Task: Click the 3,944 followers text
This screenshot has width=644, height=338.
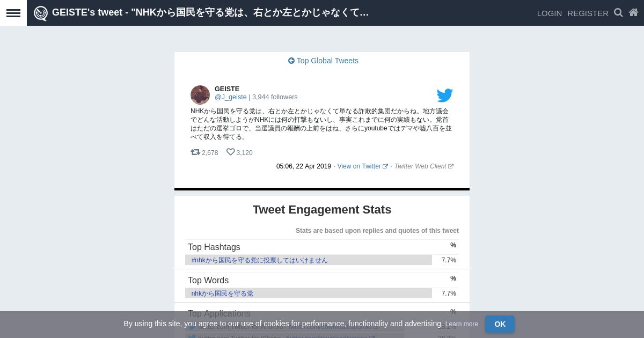Action: point(275,97)
